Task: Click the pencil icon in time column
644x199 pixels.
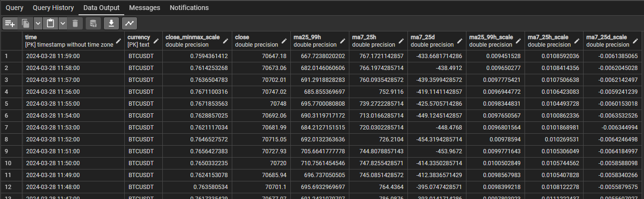Action: [118, 40]
